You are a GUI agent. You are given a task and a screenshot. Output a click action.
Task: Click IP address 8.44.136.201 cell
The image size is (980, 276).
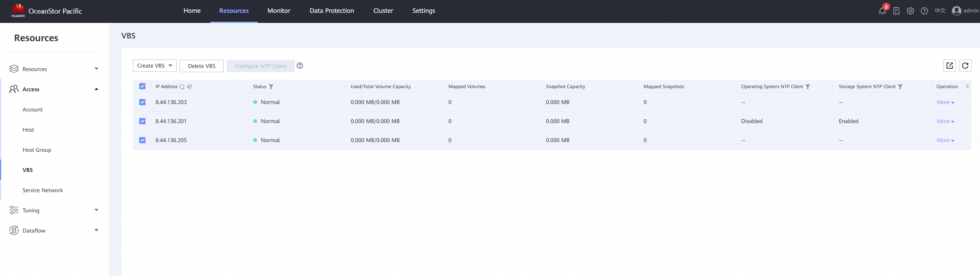click(171, 121)
